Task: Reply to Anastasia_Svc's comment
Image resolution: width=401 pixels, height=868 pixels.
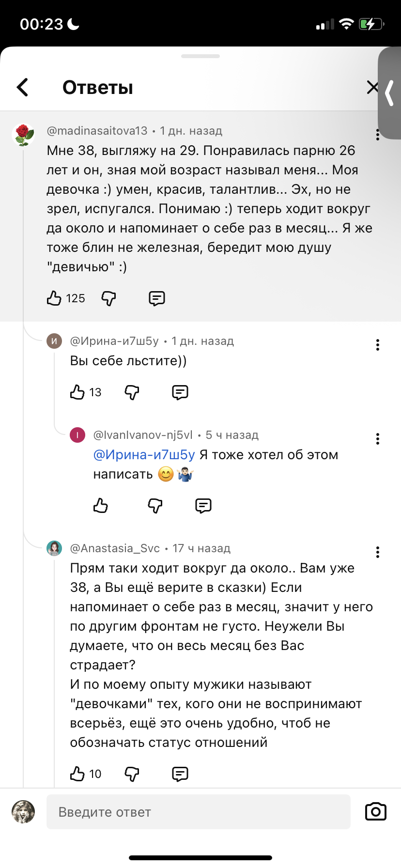Action: click(180, 774)
